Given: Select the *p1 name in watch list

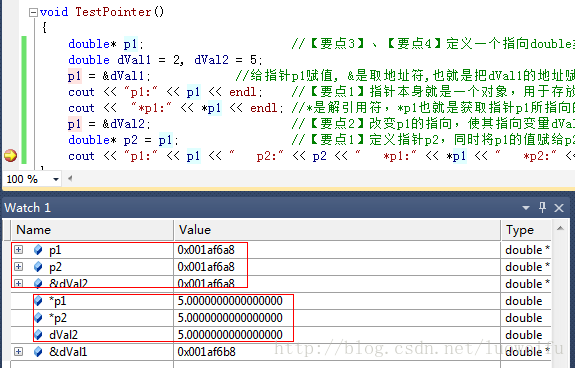Looking at the screenshot, I should [58, 301].
